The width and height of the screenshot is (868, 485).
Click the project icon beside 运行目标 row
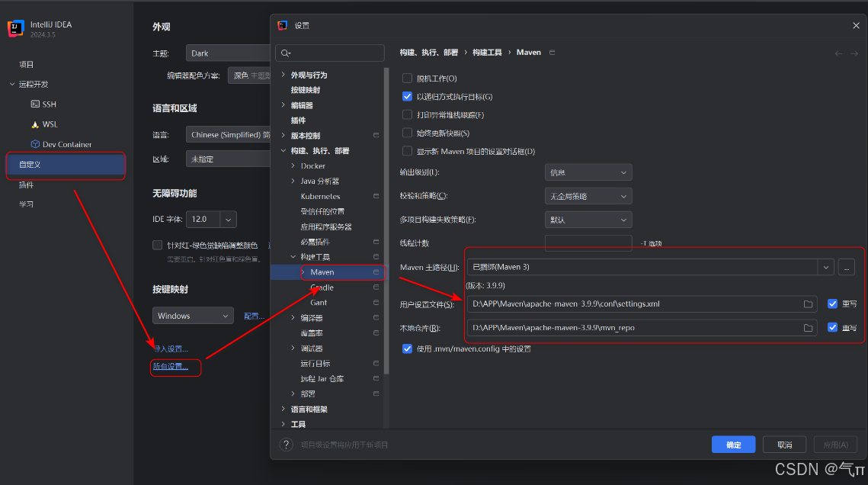coord(376,363)
